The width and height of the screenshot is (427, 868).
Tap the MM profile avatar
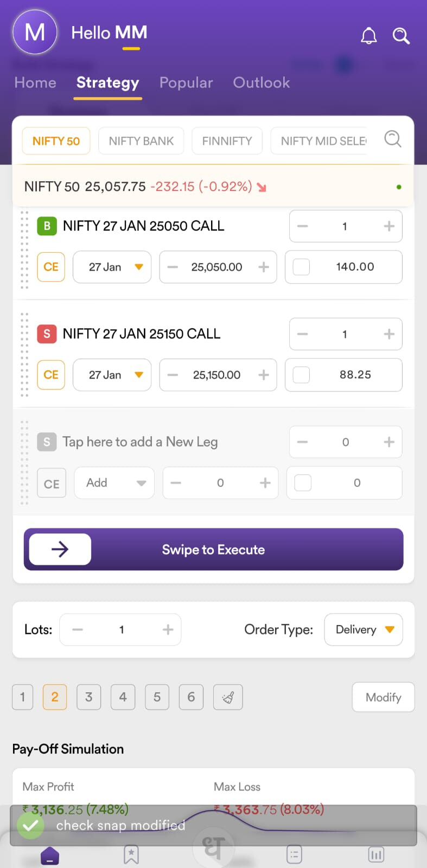[35, 33]
